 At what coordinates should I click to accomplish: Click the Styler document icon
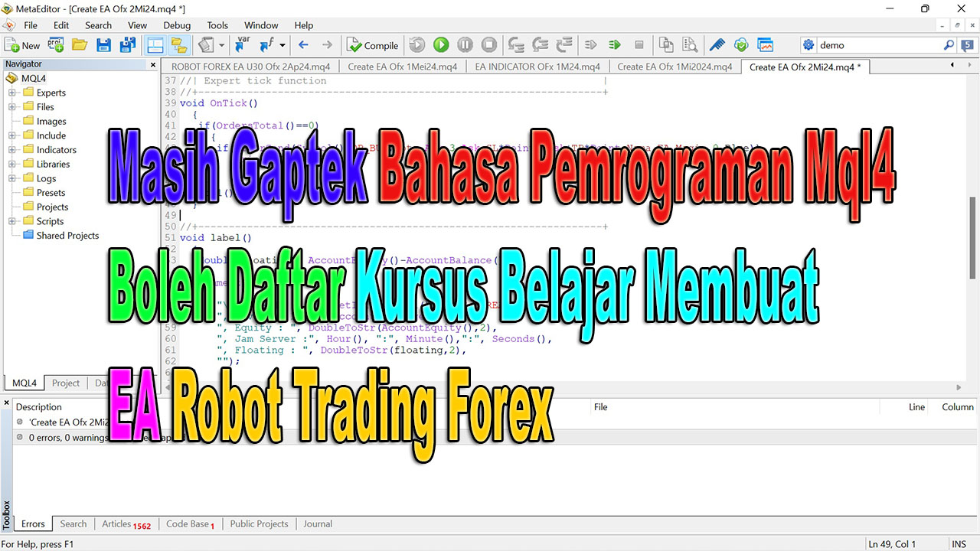[205, 45]
